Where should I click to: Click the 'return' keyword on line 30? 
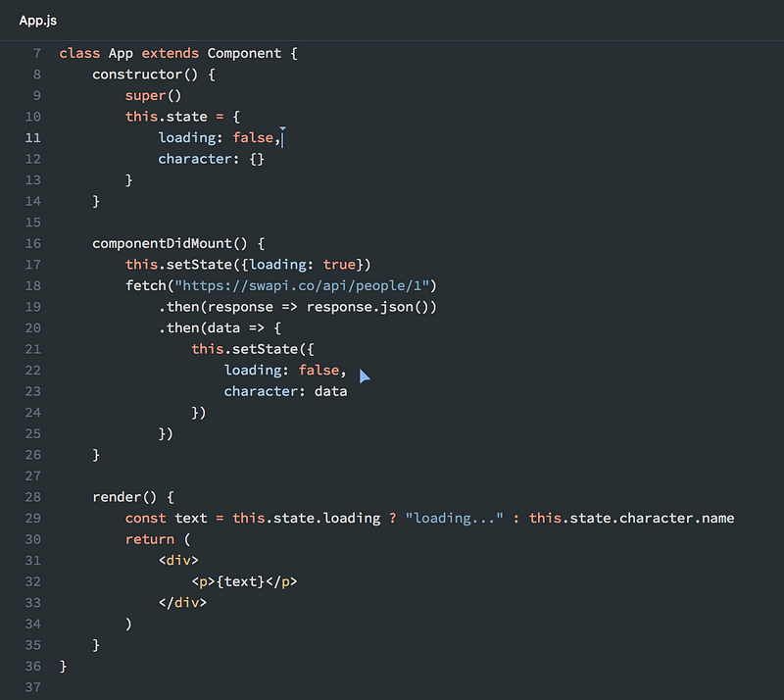tap(150, 539)
